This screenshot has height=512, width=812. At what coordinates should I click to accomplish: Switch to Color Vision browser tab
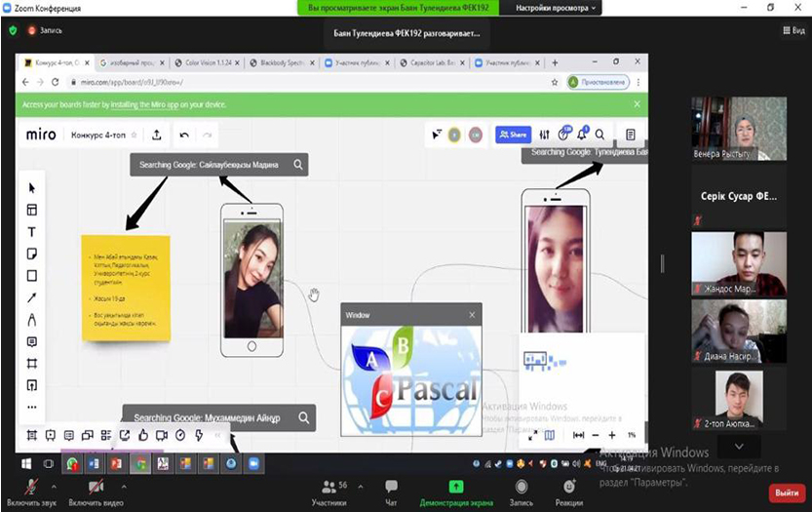[208, 62]
